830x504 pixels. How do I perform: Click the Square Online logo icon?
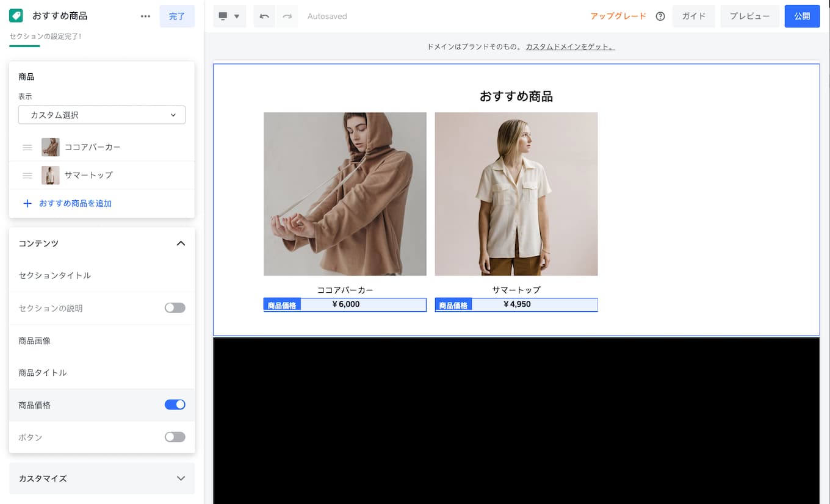[x=15, y=15]
